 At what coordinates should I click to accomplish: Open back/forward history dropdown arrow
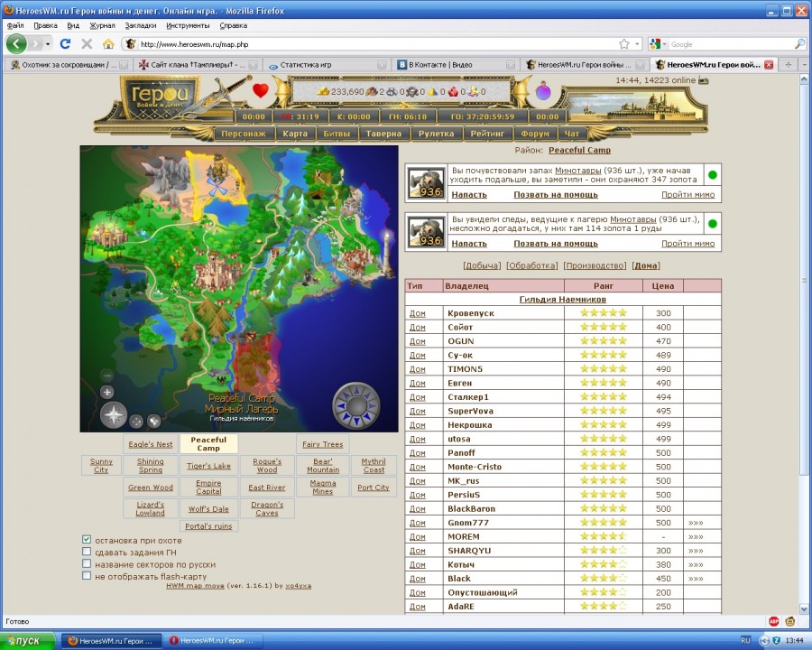48,43
